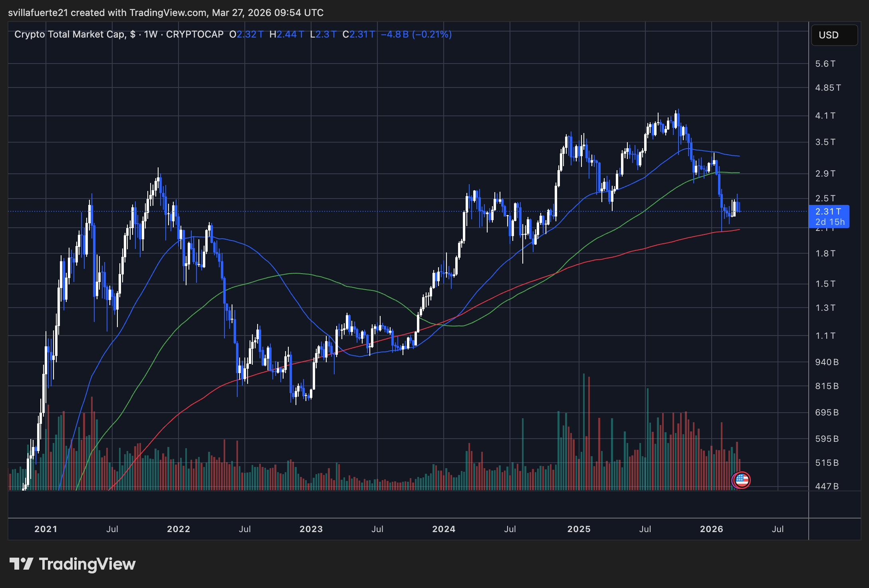Click the 940 B level on price scale
869x588 pixels.
[x=827, y=362]
